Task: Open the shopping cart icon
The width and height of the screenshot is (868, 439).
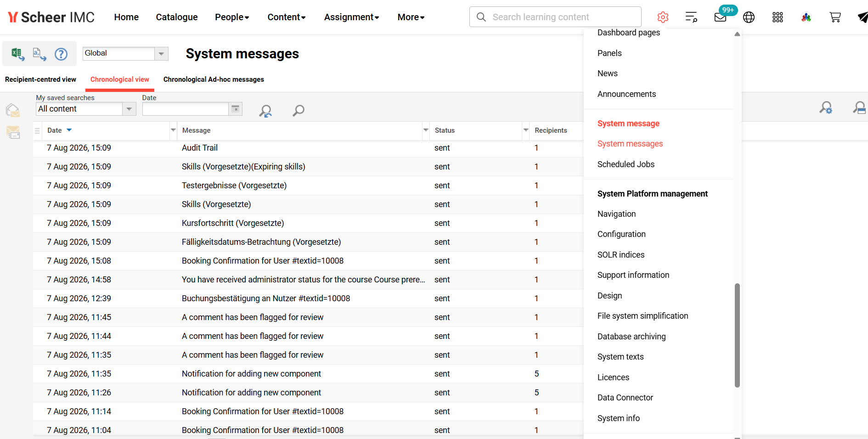Action: [835, 17]
